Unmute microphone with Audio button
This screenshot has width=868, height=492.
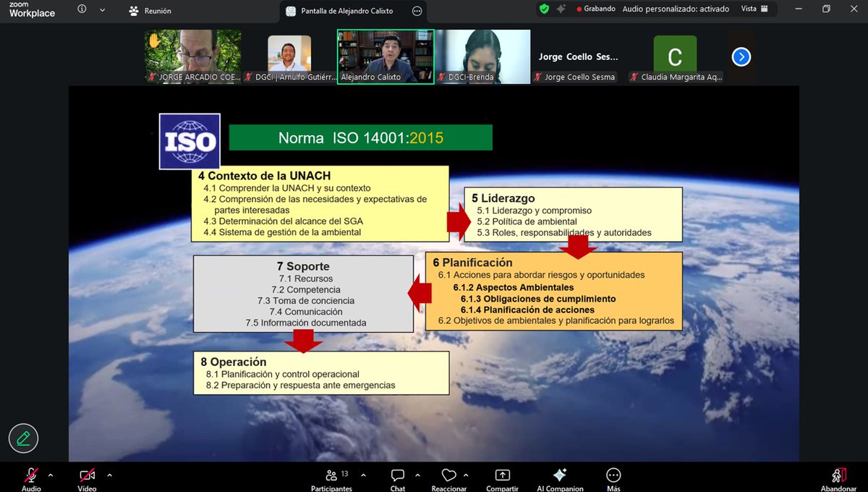(x=31, y=479)
